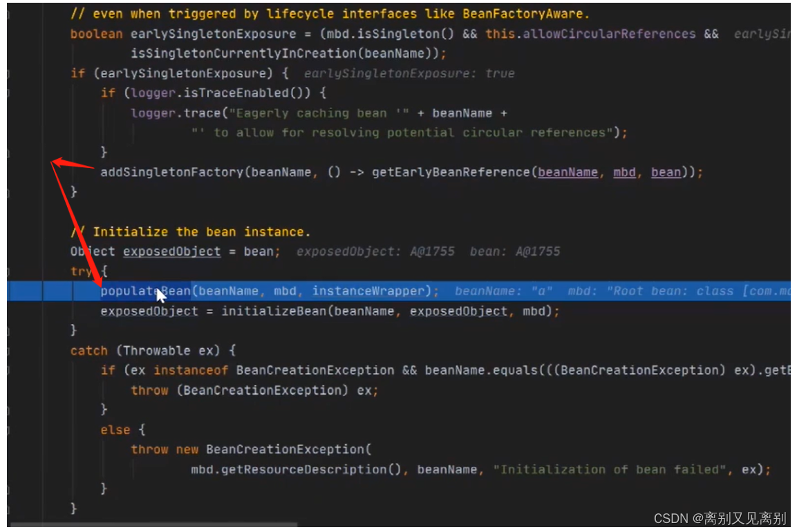Follow underlined 'beanName' argument in getEarlyBeanReference call

(x=568, y=172)
